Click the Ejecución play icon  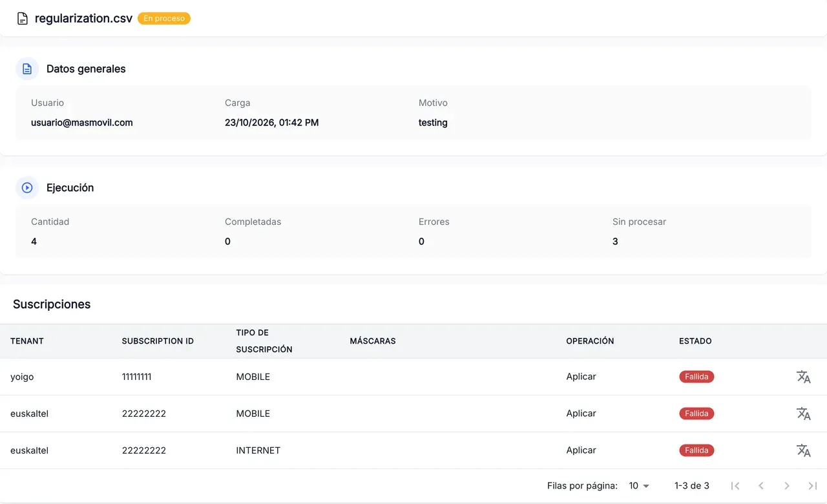27,188
